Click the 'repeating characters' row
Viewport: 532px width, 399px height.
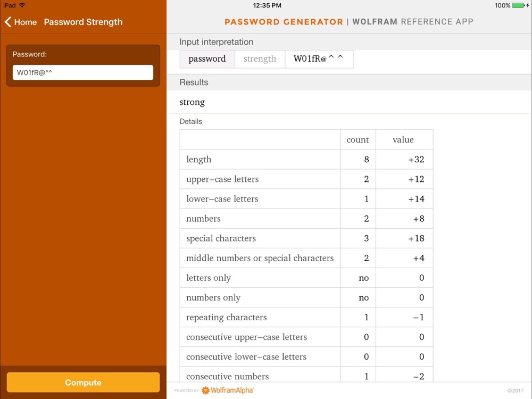tap(306, 317)
